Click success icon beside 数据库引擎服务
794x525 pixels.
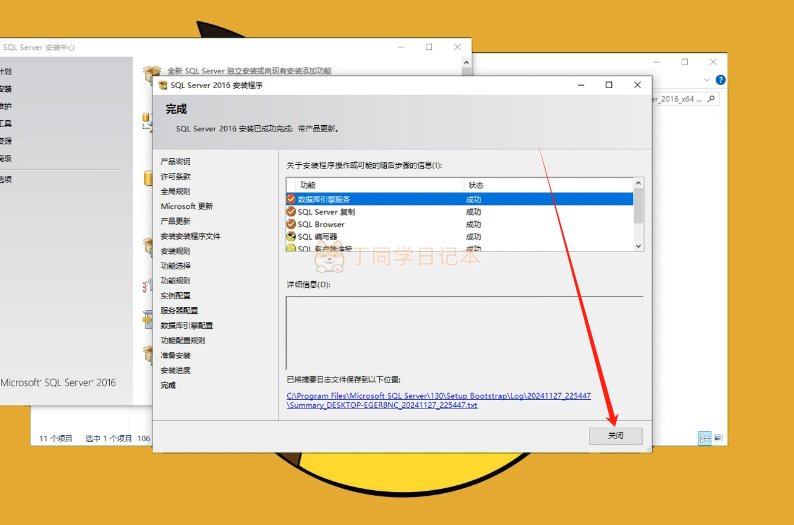291,199
